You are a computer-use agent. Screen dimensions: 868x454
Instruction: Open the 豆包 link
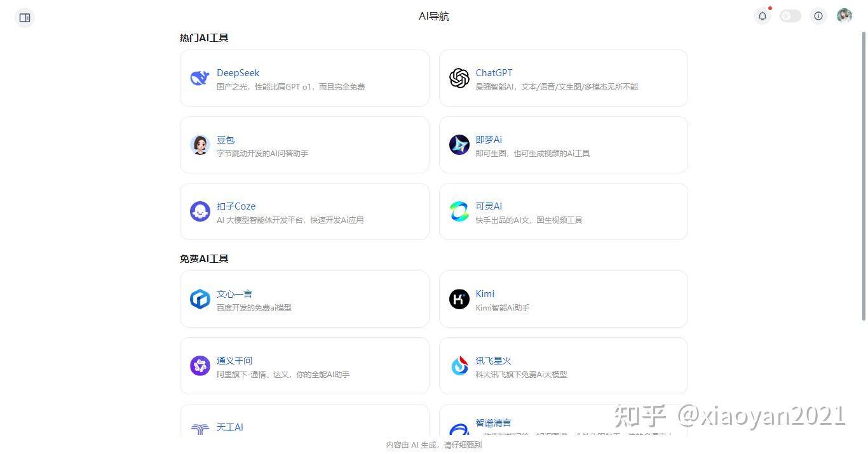pyautogui.click(x=226, y=140)
